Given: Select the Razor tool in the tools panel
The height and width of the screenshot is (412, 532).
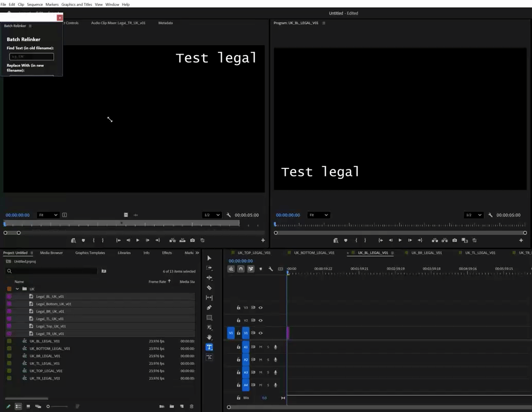Looking at the screenshot, I should tap(209, 288).
